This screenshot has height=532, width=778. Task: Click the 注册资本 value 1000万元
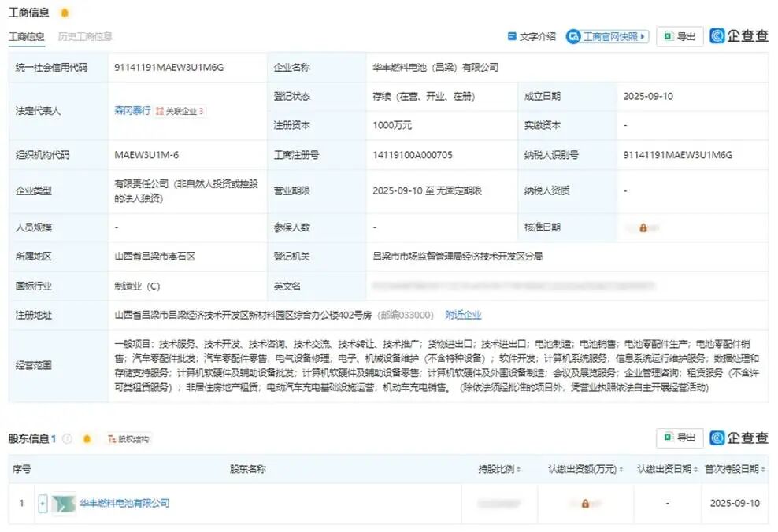click(x=392, y=125)
